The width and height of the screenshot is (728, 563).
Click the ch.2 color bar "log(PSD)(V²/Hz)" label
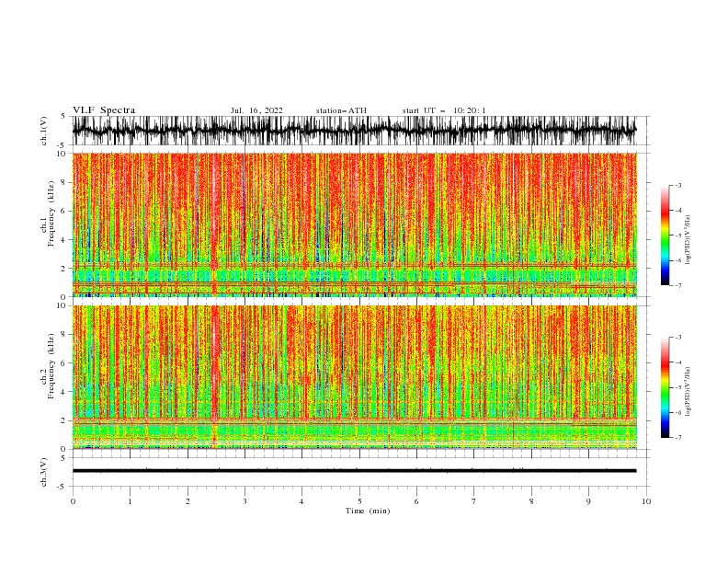click(x=688, y=392)
